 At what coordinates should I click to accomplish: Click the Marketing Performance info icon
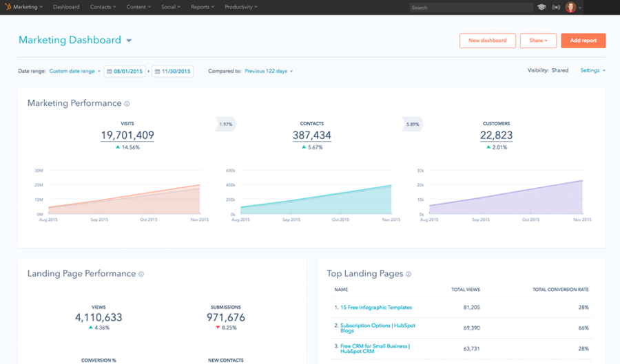[127, 104]
